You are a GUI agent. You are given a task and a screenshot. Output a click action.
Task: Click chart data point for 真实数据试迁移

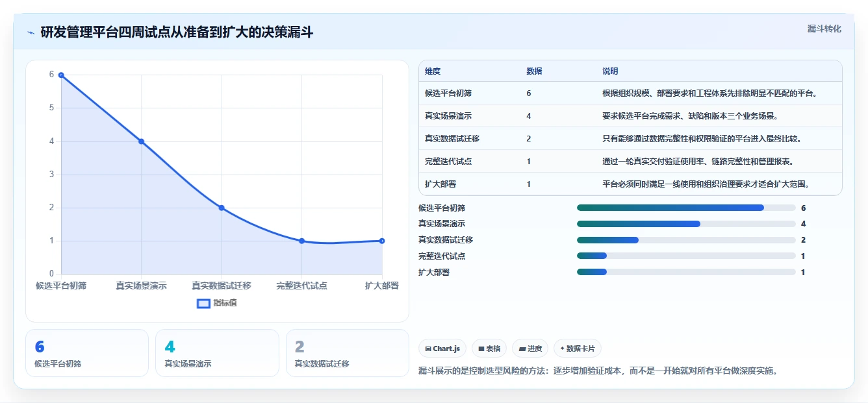point(222,208)
